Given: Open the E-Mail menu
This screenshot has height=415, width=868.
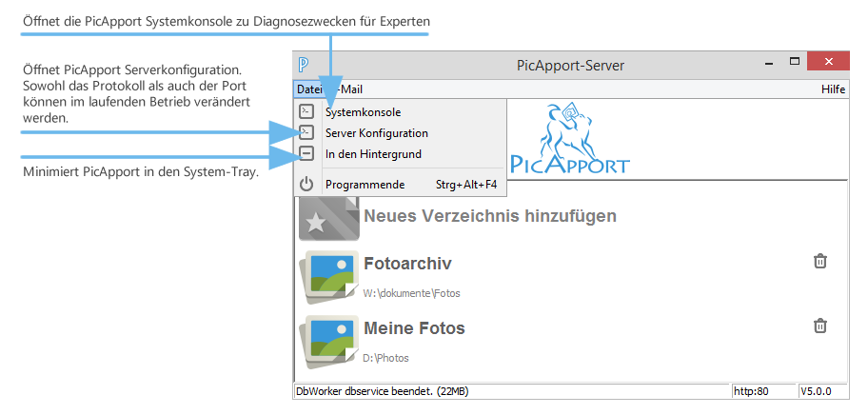Looking at the screenshot, I should [345, 89].
